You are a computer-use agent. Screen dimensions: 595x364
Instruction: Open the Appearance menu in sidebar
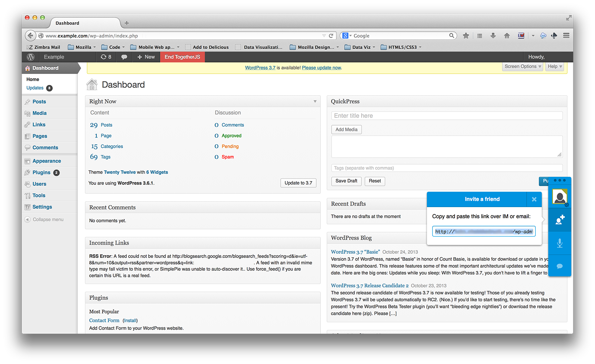pos(47,161)
